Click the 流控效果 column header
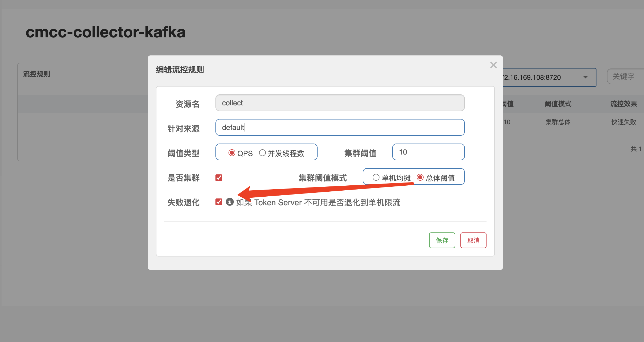Screen dimensions: 644x342 point(624,104)
